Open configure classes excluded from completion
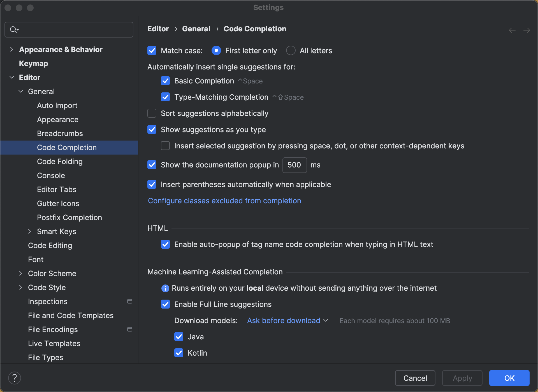The width and height of the screenshot is (538, 392). 224,200
